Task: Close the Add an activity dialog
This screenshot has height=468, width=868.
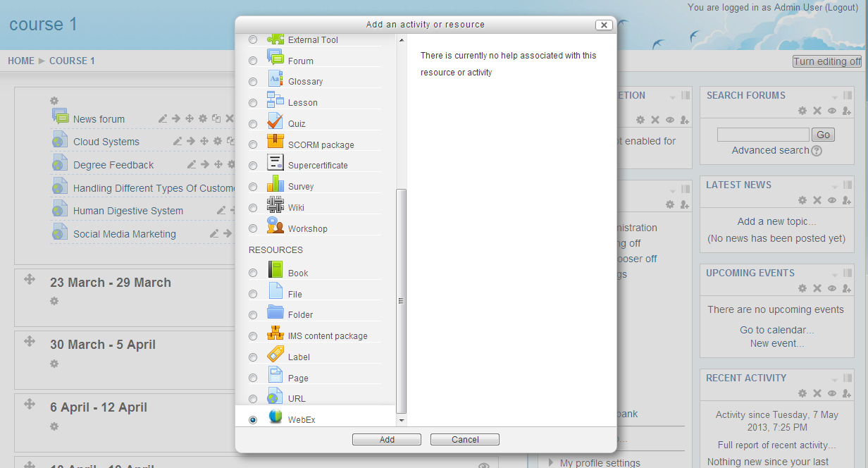Action: point(604,25)
